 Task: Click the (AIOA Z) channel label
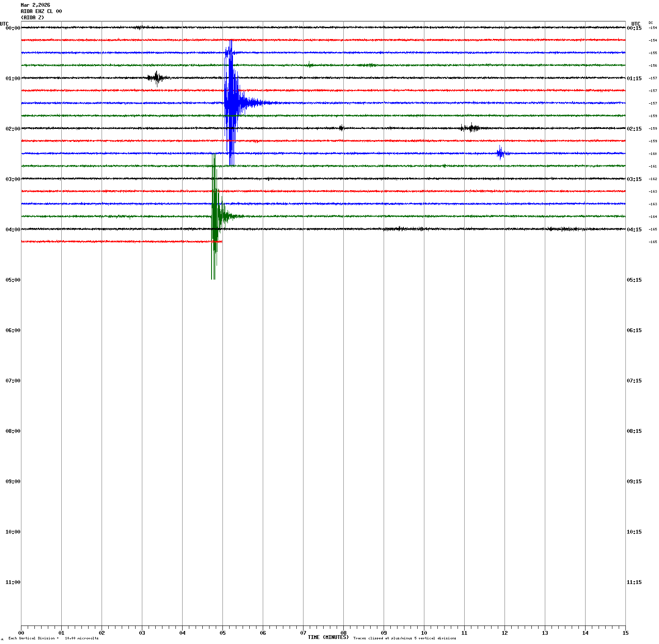(x=32, y=18)
